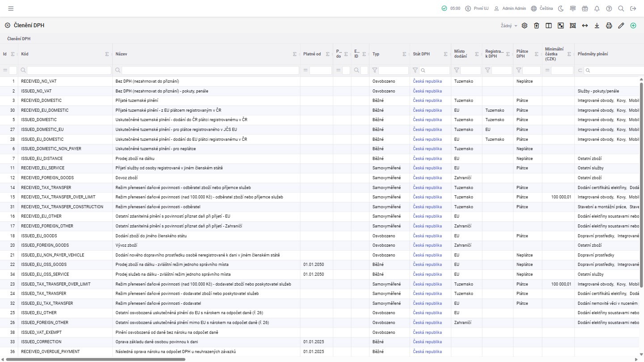
Task: Click the Název column filter input field
Action: coord(210,70)
